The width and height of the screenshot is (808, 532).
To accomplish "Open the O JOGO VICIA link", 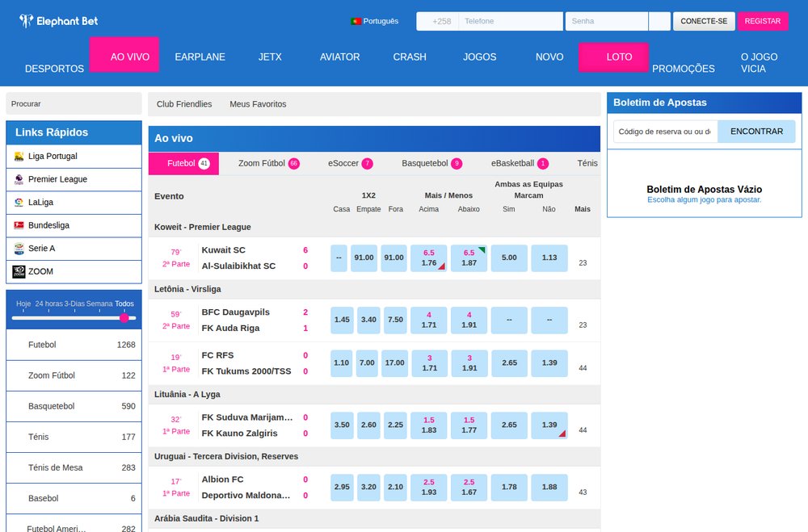I will coord(759,63).
